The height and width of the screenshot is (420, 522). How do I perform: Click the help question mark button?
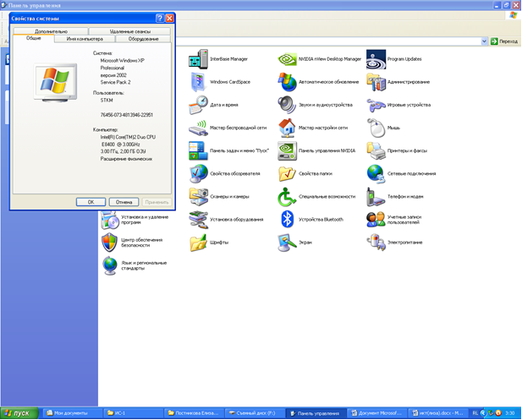click(x=160, y=19)
